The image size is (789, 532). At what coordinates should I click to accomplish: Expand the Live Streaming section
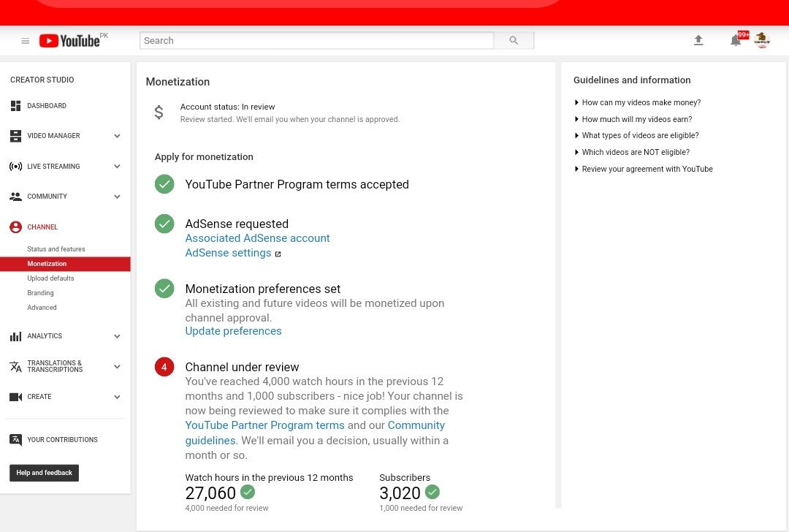pos(117,166)
